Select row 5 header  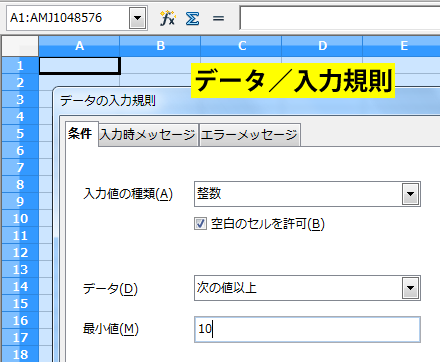(20, 134)
